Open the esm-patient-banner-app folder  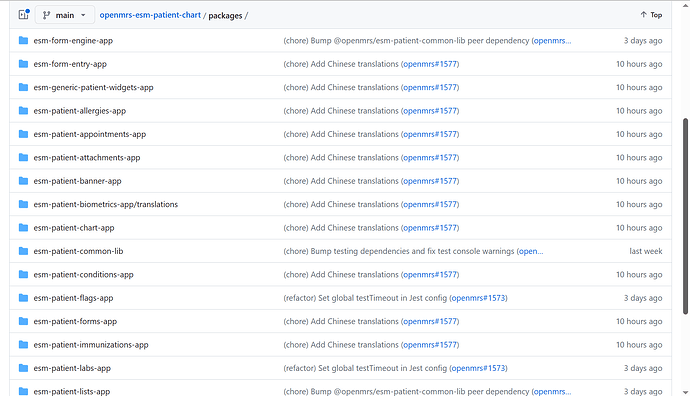[x=77, y=181]
